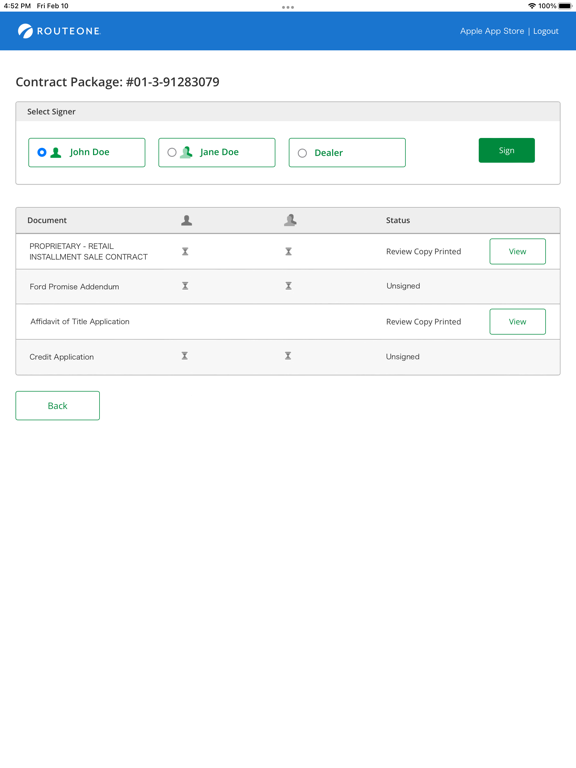The image size is (576, 768).
Task: Click the 'Status' column header
Action: 398,220
